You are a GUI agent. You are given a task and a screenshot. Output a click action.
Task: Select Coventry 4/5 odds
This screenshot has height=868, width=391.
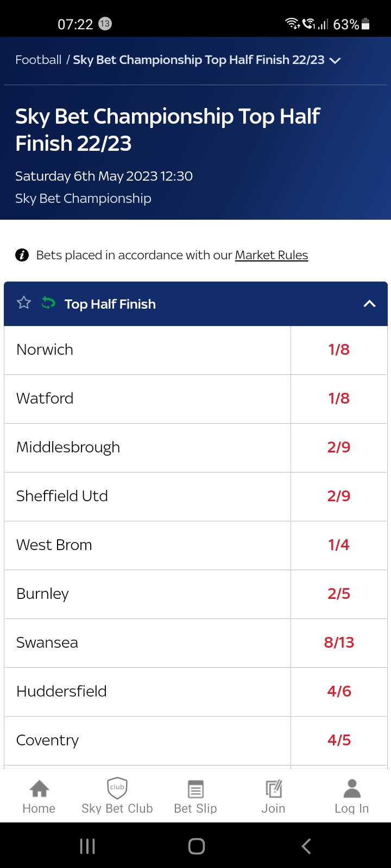click(339, 741)
